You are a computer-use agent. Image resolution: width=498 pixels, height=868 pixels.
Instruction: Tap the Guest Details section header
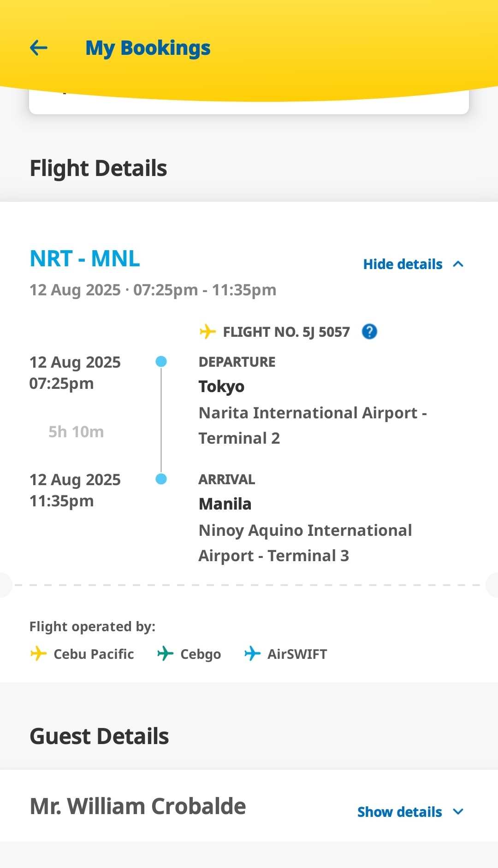[99, 736]
